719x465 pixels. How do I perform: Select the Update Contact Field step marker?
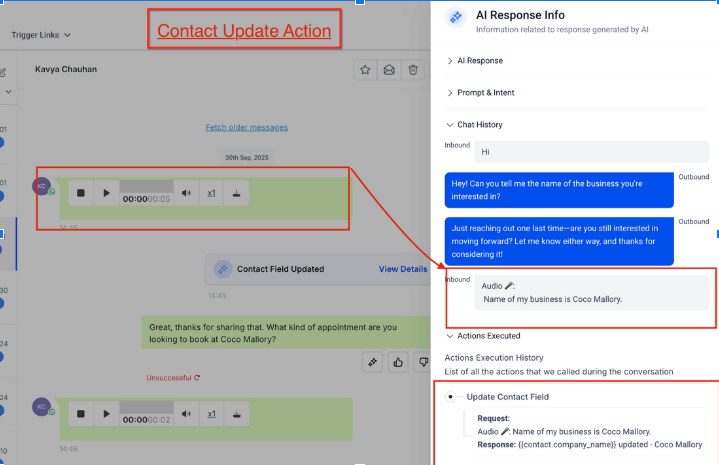click(451, 397)
